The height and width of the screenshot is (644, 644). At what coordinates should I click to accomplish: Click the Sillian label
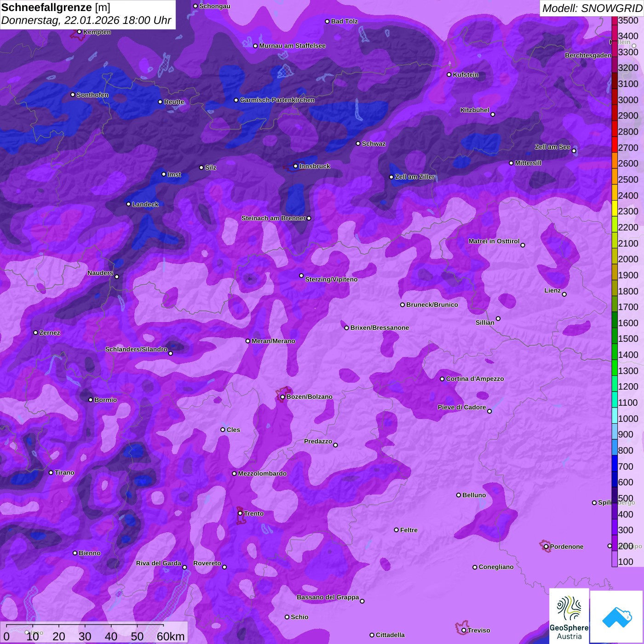[x=485, y=323]
